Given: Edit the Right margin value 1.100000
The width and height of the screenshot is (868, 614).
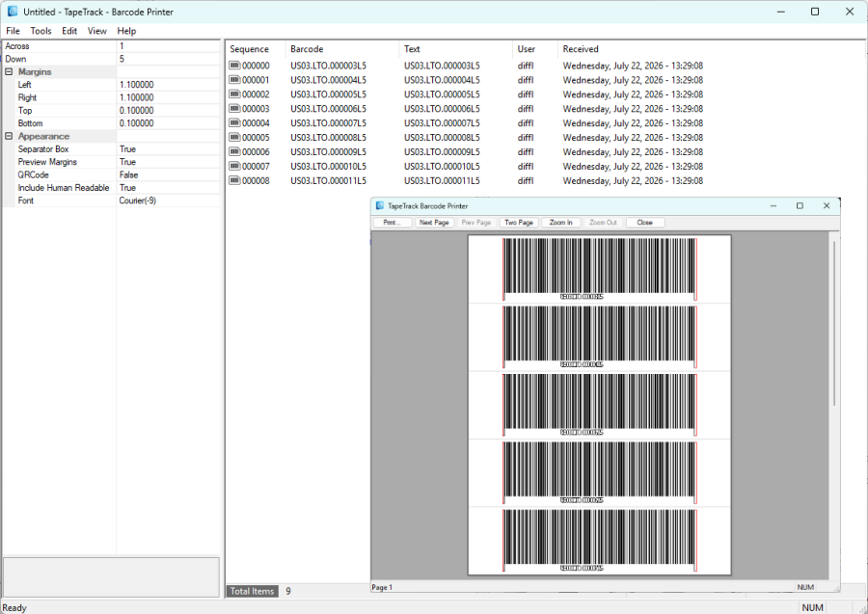Looking at the screenshot, I should (168, 97).
